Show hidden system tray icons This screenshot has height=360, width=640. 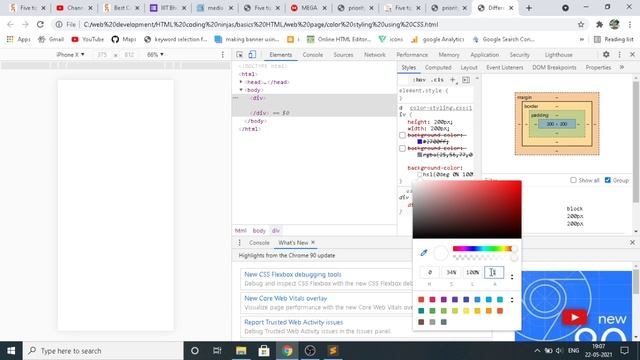[x=537, y=351]
